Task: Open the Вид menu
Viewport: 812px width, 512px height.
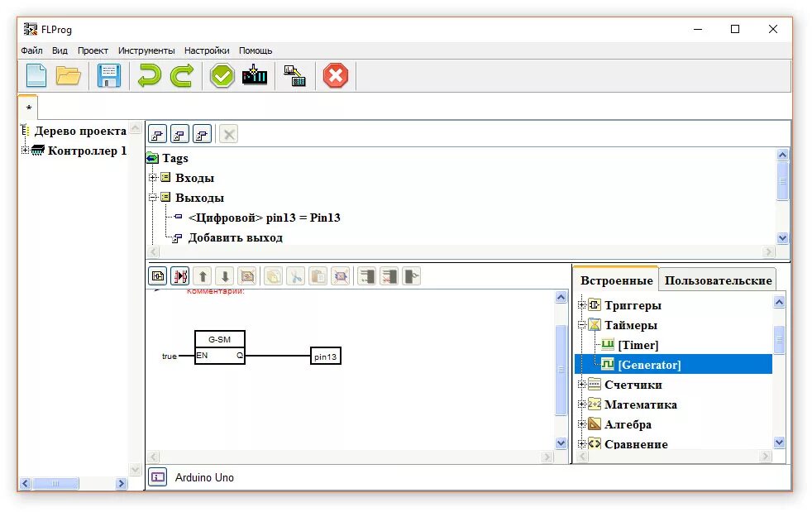Action: tap(60, 50)
